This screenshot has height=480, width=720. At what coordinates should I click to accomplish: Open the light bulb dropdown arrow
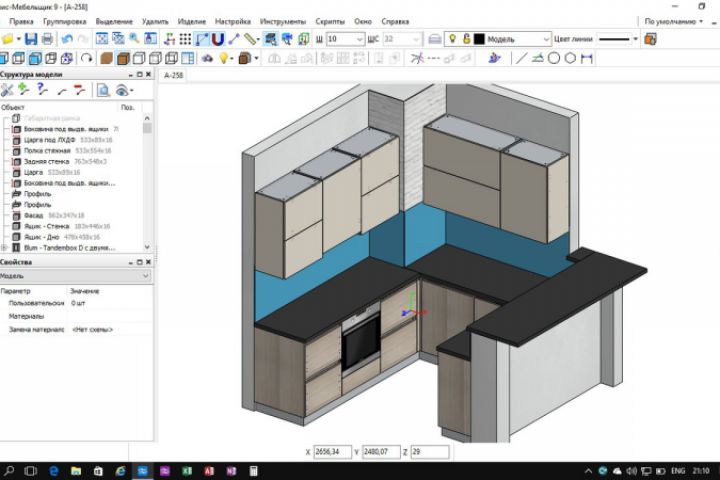(231, 58)
